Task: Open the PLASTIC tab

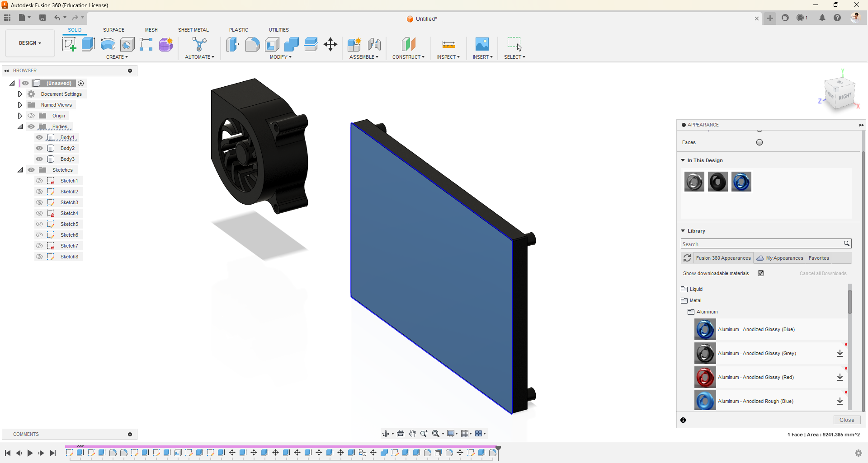Action: click(239, 30)
